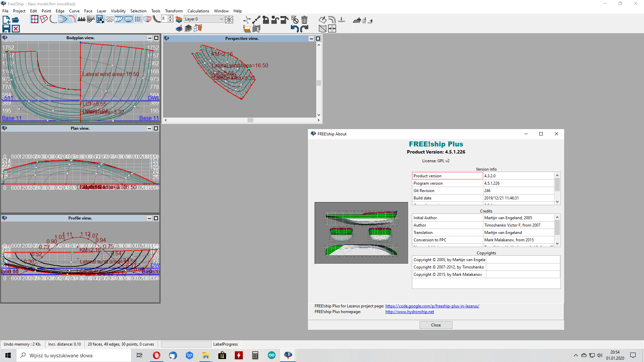This screenshot has width=644, height=362.
Task: Open Windows Start menu
Action: click(8, 355)
